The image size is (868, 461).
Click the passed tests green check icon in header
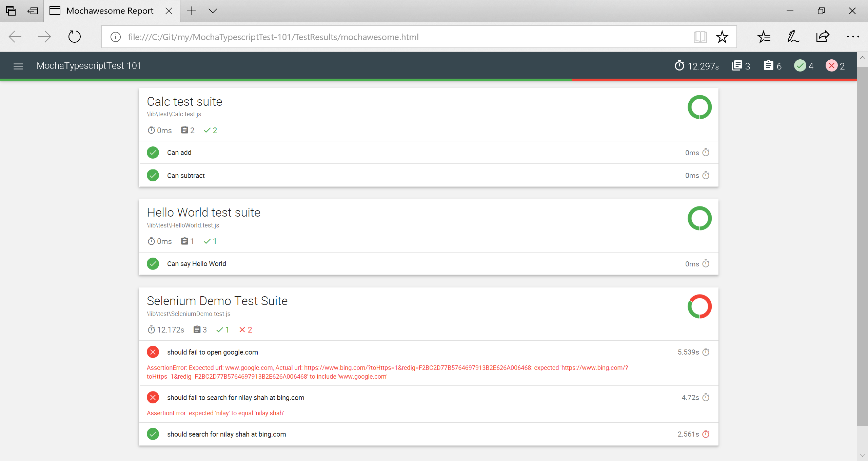(800, 65)
